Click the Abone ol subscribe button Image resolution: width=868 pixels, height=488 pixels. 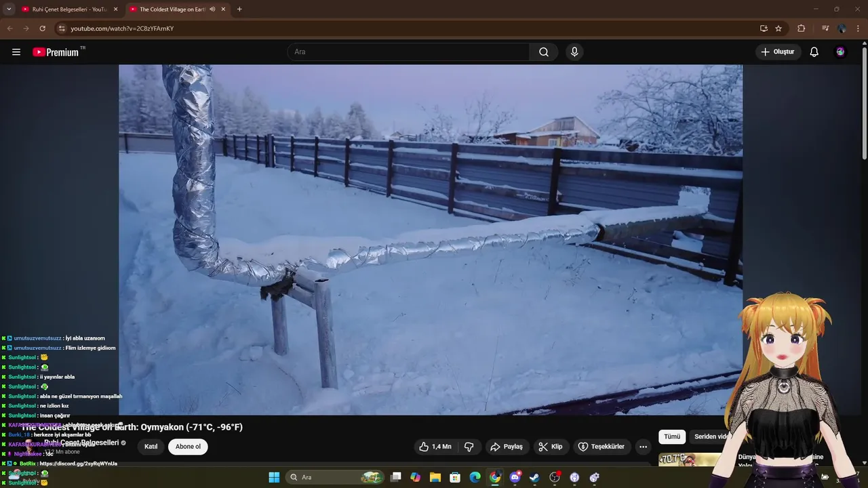[188, 447]
